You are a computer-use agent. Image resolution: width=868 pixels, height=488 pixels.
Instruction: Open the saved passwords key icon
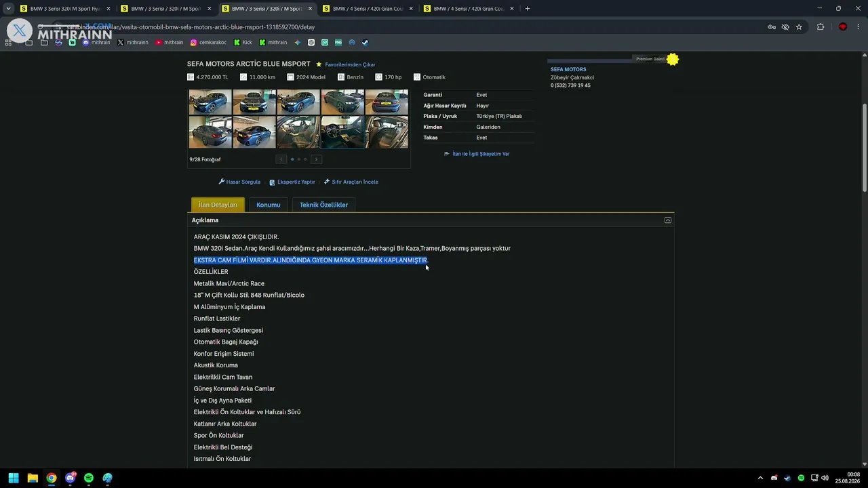pyautogui.click(x=772, y=27)
